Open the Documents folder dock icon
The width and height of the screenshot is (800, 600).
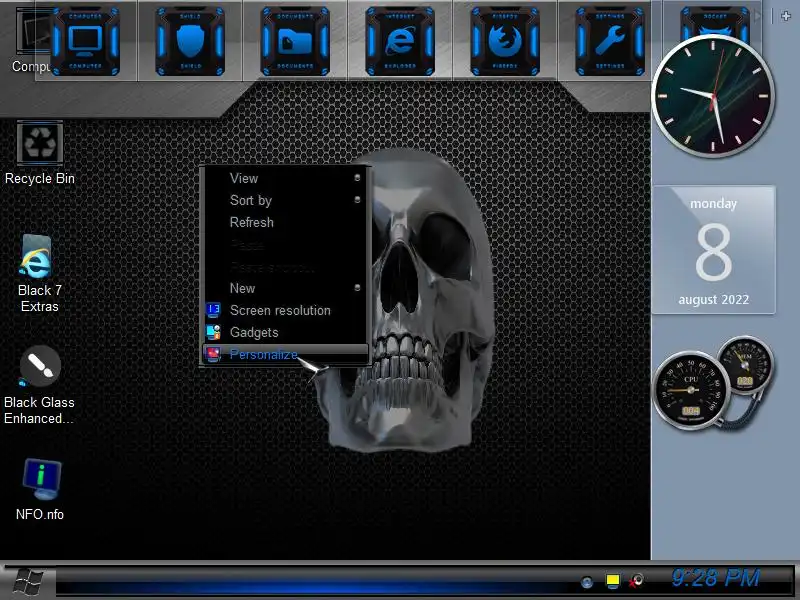pyautogui.click(x=295, y=41)
